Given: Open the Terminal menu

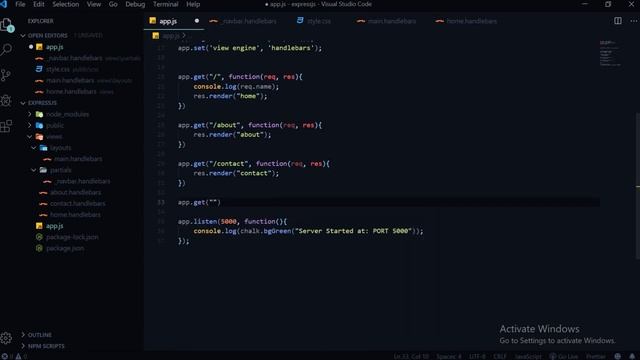Looking at the screenshot, I should tap(165, 4).
